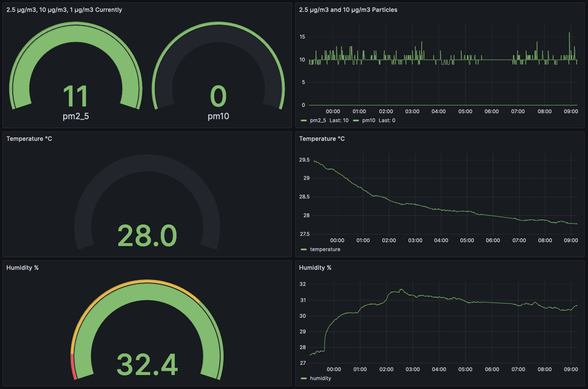Click the 27 y-axis label in the Humidity chart

pyautogui.click(x=302, y=363)
